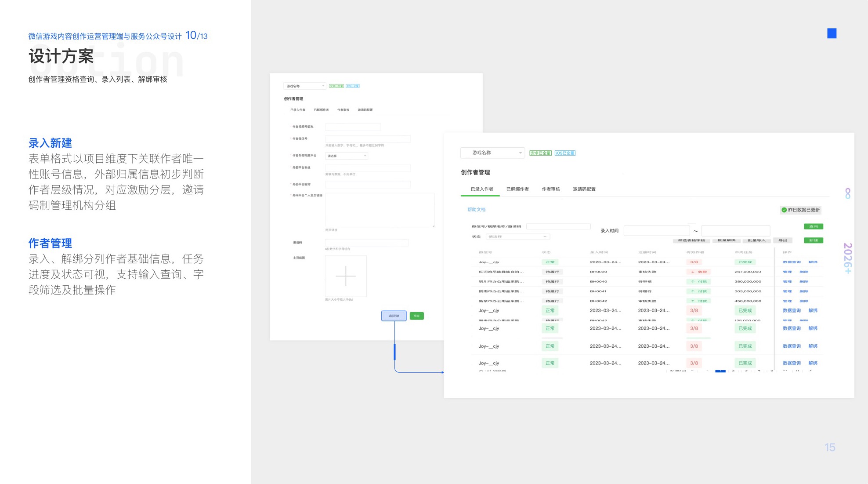Go to the 邀请码配置 tab in the list panel
The image size is (868, 484).
(584, 189)
